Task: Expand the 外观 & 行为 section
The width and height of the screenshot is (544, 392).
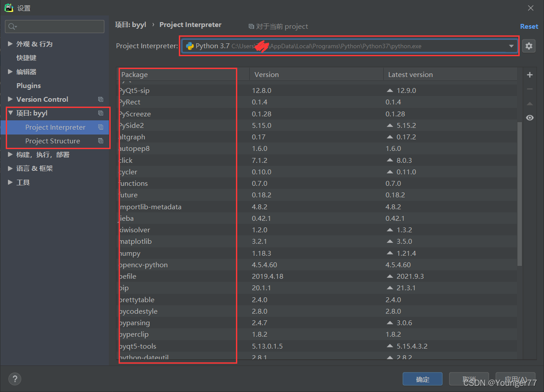Action: (x=11, y=44)
